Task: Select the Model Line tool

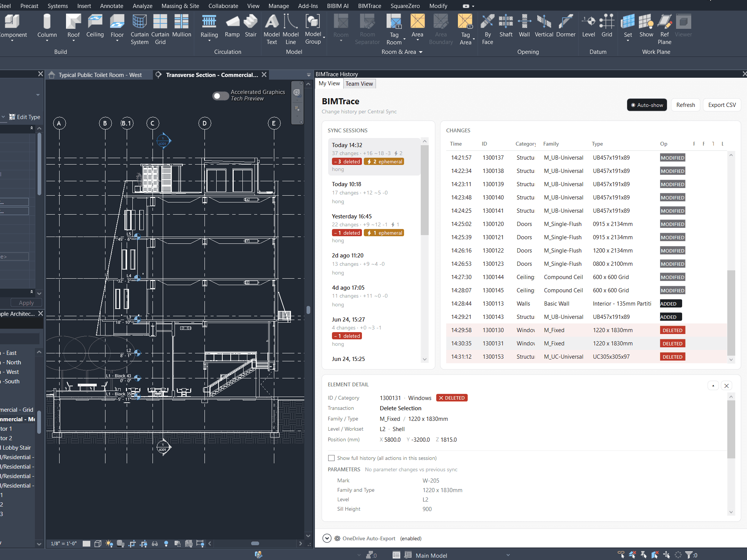Action: click(x=291, y=30)
